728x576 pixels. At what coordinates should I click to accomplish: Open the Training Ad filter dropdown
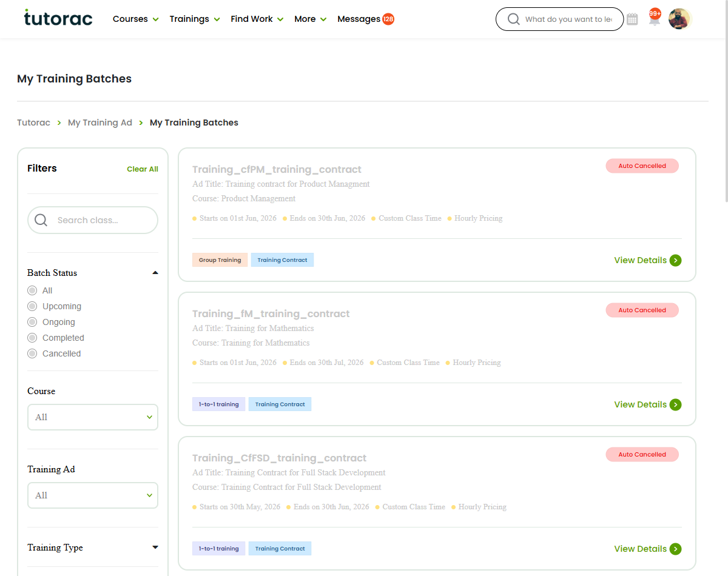click(93, 495)
